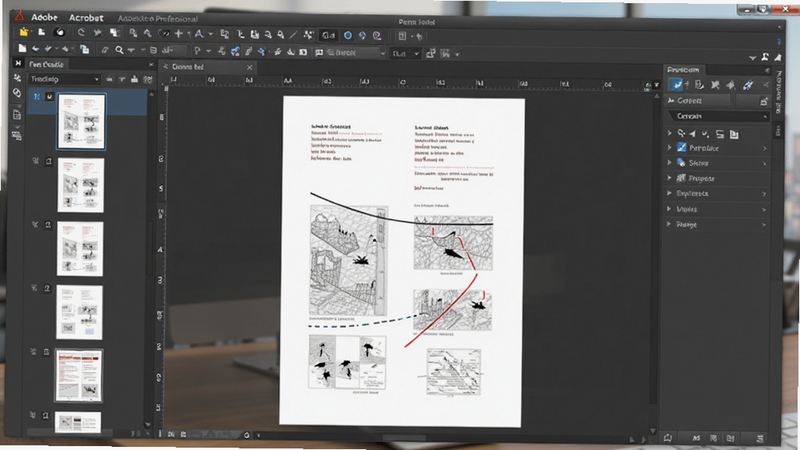Open the dark dropdown below Cervent in right panel
Image resolution: width=800 pixels, height=450 pixels.
pyautogui.click(x=718, y=116)
